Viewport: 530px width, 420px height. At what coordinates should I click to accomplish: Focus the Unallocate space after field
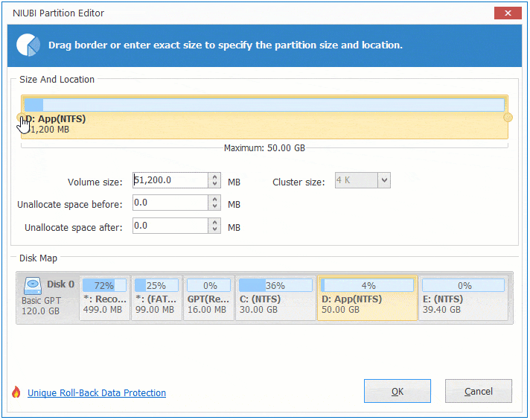click(x=170, y=226)
